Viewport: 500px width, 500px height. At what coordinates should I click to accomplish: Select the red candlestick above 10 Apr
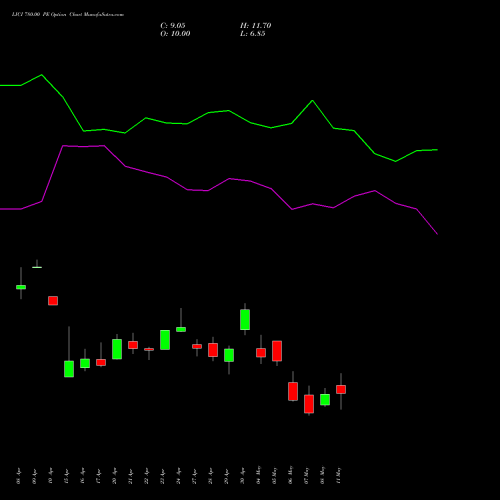click(x=53, y=301)
